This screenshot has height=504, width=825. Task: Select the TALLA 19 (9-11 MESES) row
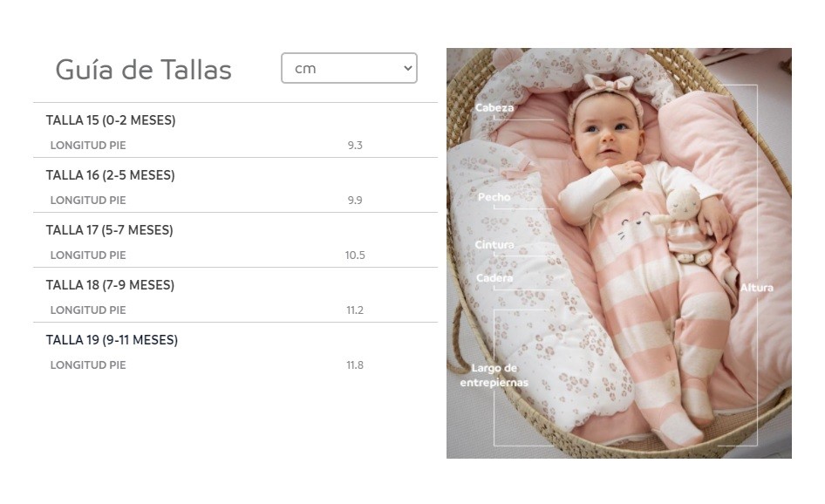click(112, 340)
